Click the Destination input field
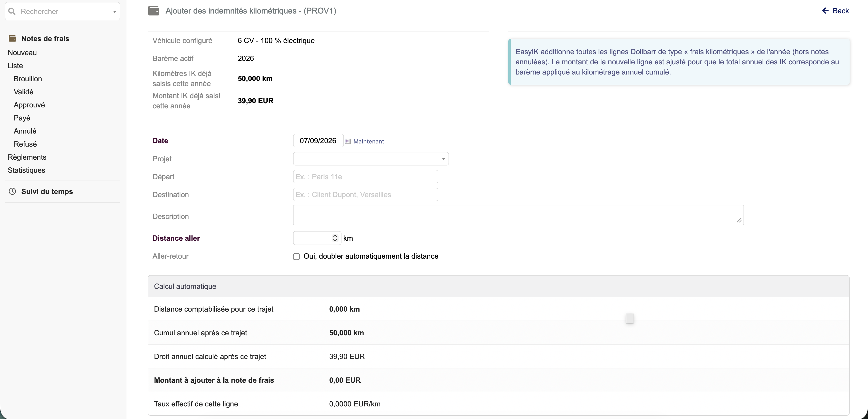 point(366,195)
